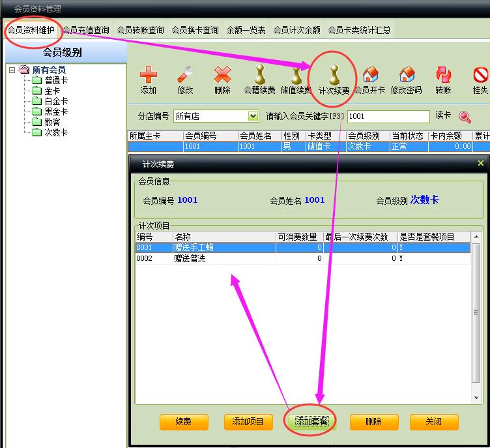
Task: Click the 删除 red X icon
Action: [x=222, y=75]
